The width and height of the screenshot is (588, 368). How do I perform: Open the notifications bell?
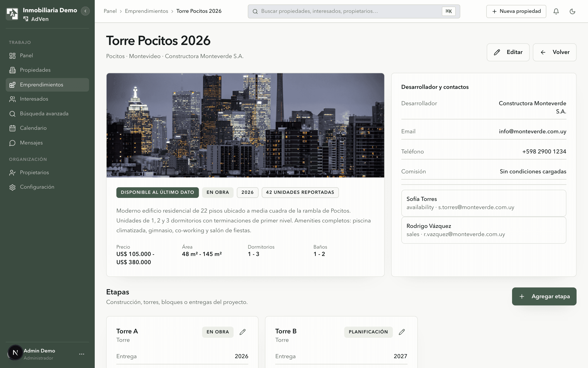coord(556,11)
